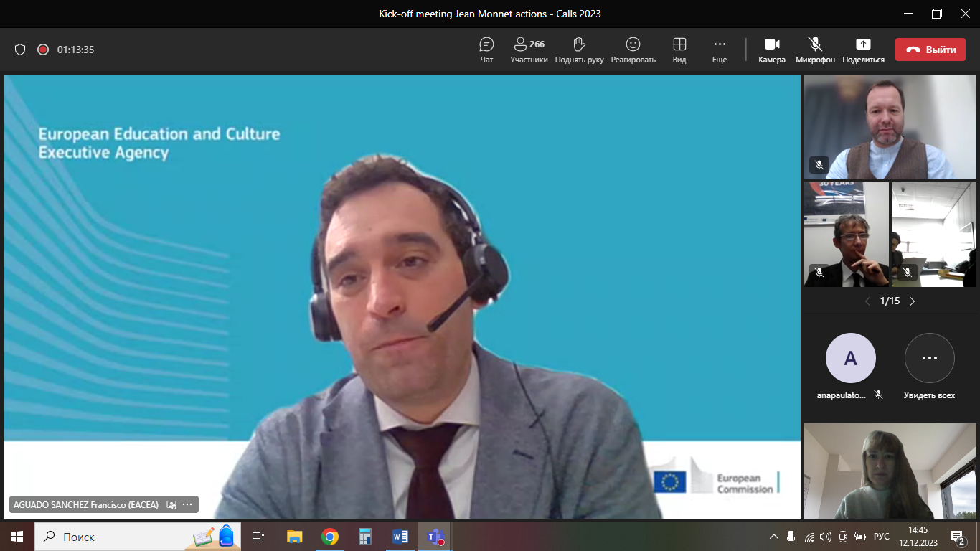
Task: Open more options next to speaker name
Action: (187, 505)
